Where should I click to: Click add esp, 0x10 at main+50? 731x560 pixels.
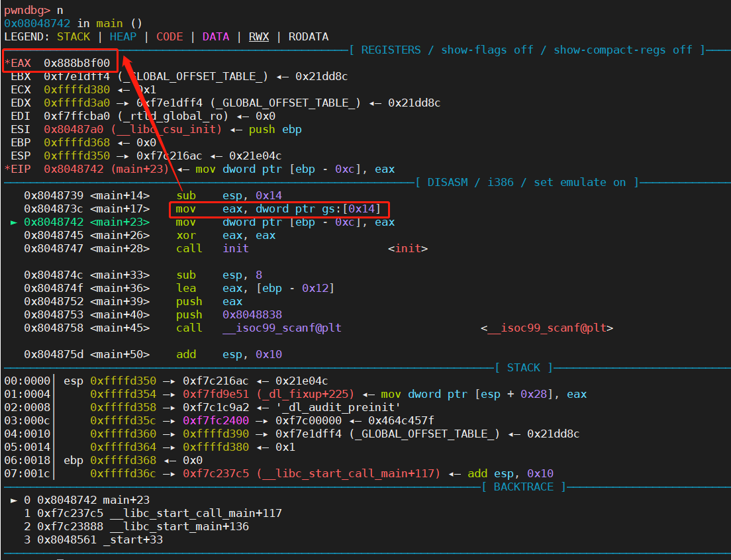click(x=229, y=355)
